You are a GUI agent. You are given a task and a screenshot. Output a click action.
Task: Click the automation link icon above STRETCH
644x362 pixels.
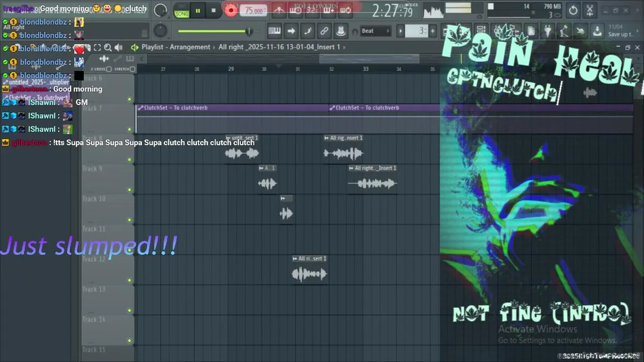pyautogui.click(x=117, y=59)
